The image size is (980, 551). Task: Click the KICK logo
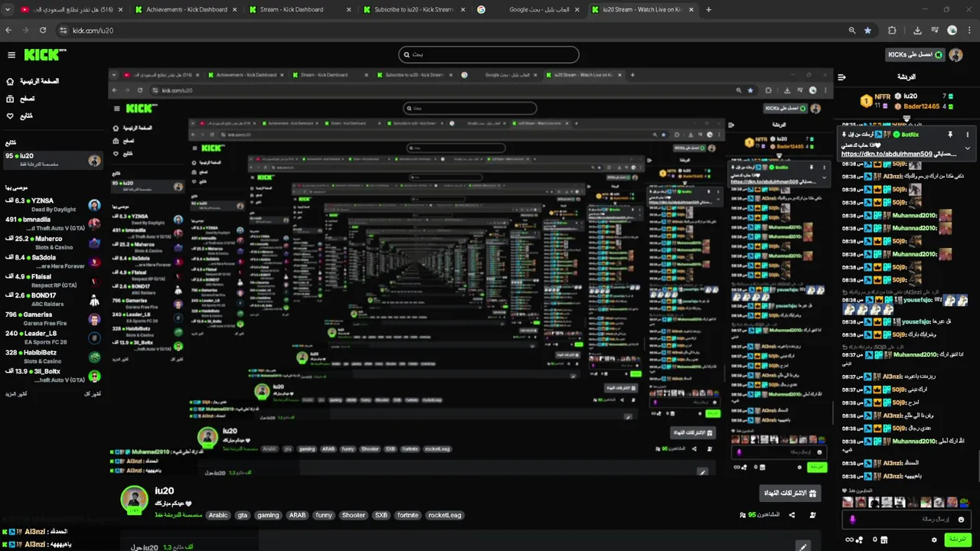[x=44, y=54]
